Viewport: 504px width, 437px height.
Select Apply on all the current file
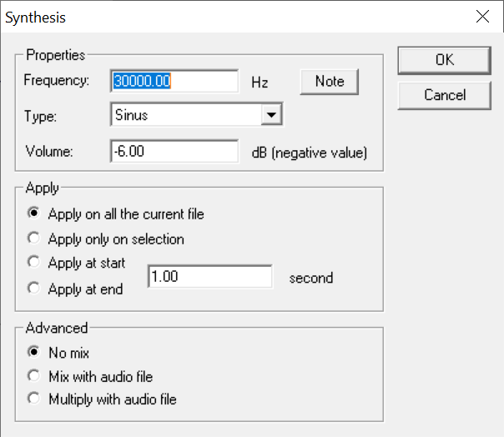coord(33,213)
